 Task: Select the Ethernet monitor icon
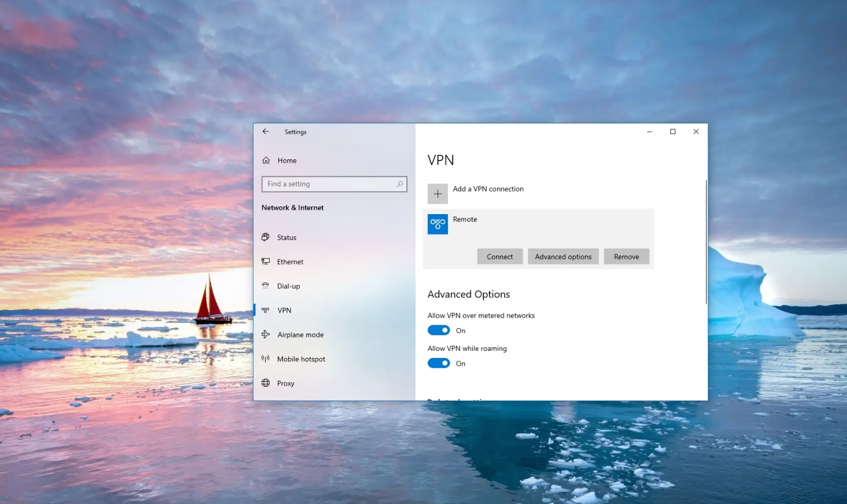coord(266,262)
